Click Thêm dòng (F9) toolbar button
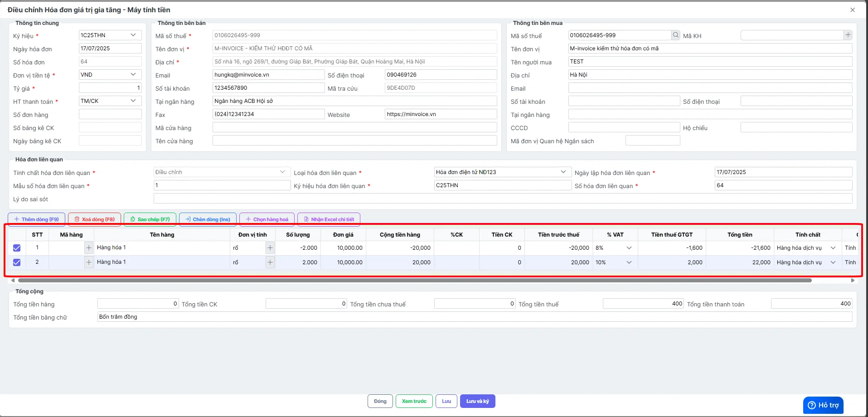The image size is (868, 417). (x=36, y=219)
